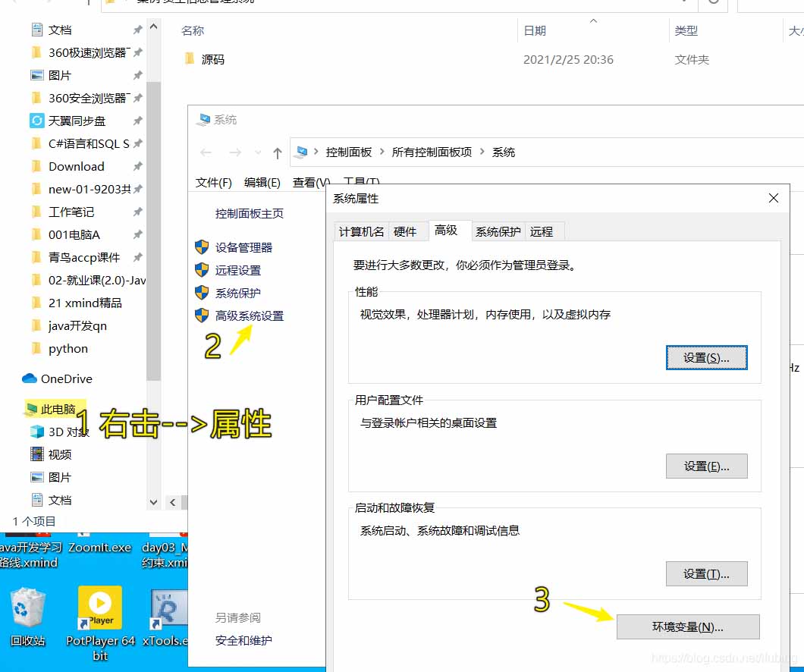Open 文档 under 此电脑

pos(52,500)
